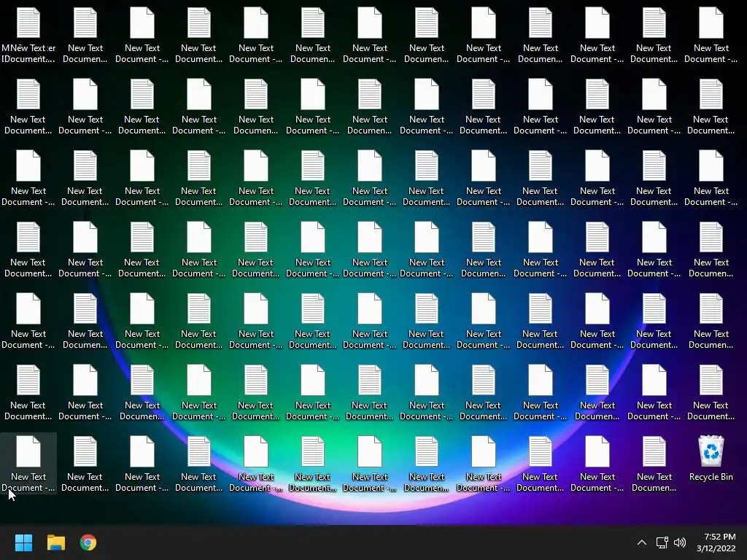
Task: Show hidden system tray icons chevron
Action: pos(642,542)
